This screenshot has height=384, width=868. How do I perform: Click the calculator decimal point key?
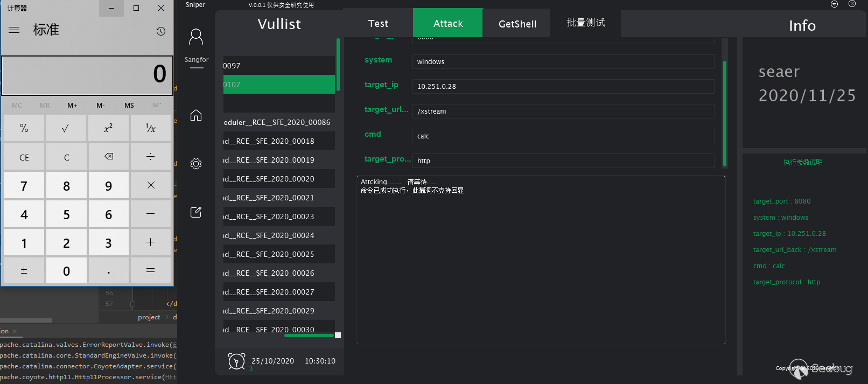(108, 270)
